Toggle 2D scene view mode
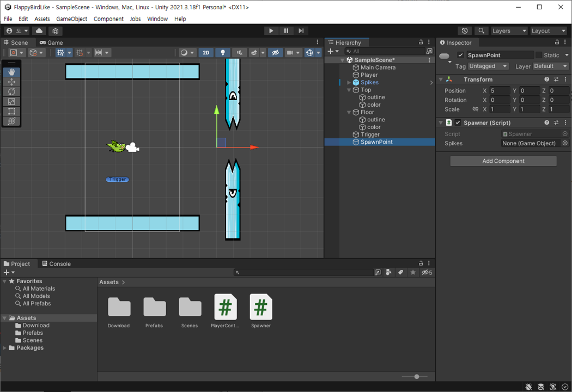Image resolution: width=572 pixels, height=392 pixels. [206, 53]
